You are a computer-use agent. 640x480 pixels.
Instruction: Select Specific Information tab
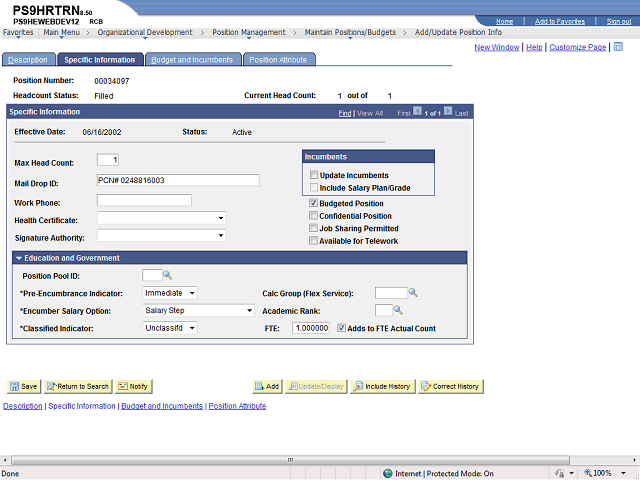(100, 60)
